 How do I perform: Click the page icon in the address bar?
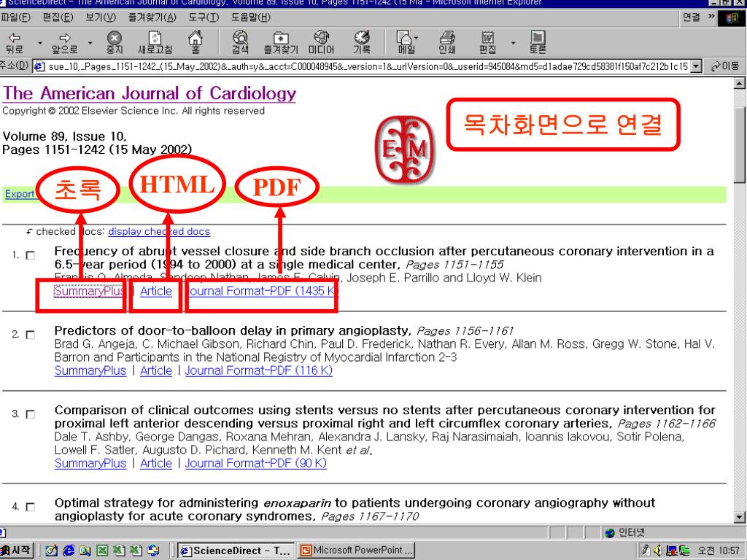40,66
